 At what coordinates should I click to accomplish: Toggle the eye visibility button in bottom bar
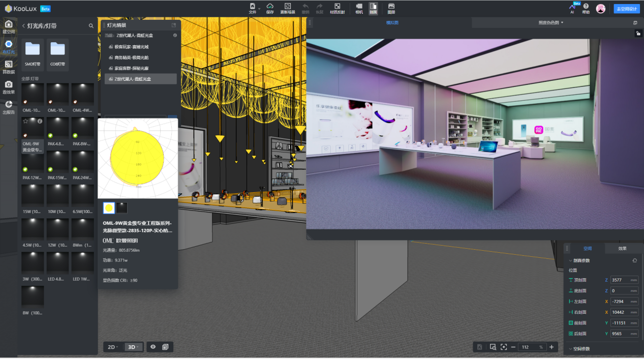point(153,347)
